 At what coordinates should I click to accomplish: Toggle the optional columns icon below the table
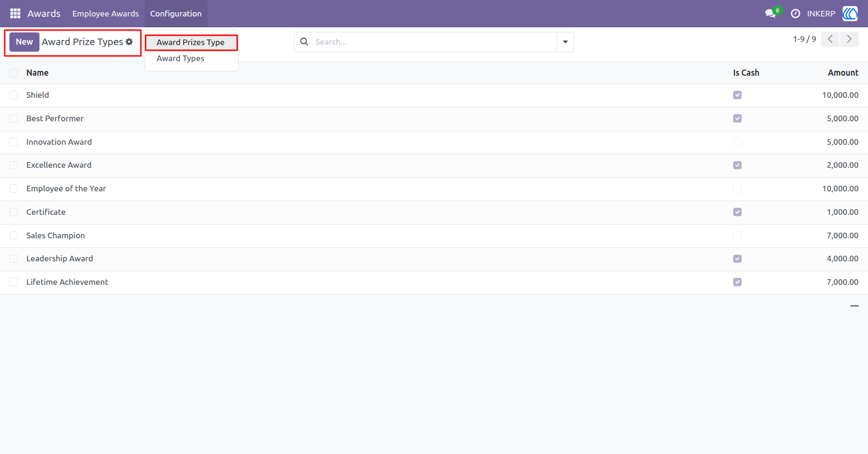point(854,306)
